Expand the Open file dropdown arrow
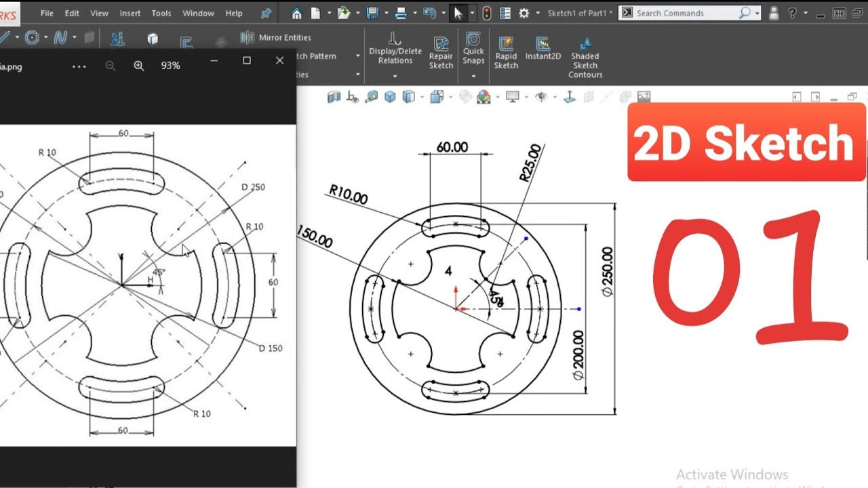868x488 pixels. point(357,13)
